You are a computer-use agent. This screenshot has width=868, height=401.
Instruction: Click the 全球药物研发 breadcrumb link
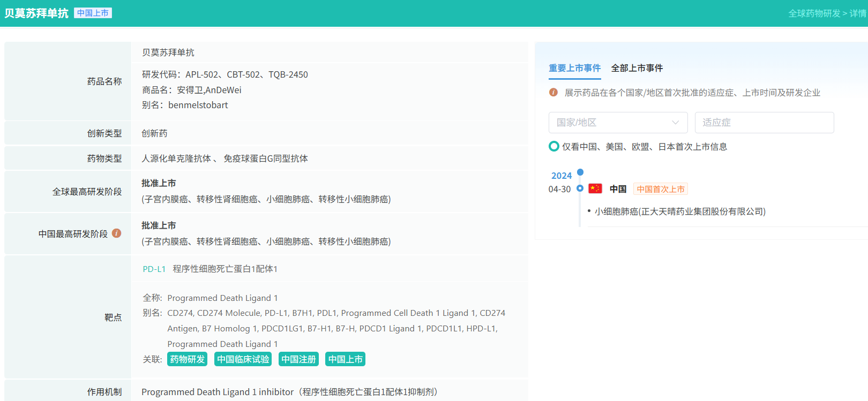[814, 13]
